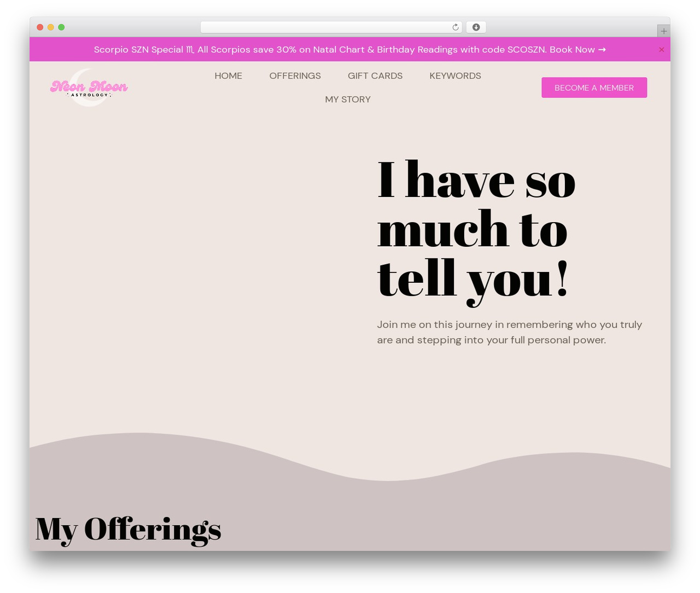The image size is (700, 593).
Task: Open a new tab with the plus button
Action: (663, 31)
